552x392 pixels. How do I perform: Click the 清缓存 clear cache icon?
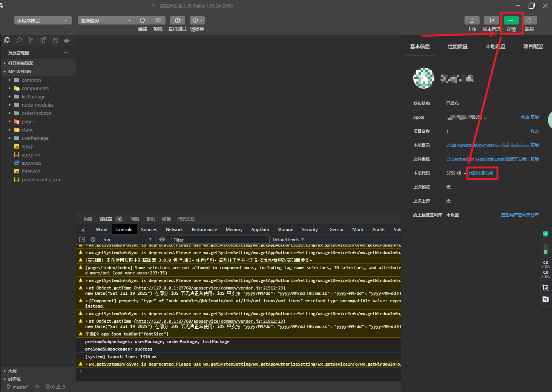(x=197, y=20)
